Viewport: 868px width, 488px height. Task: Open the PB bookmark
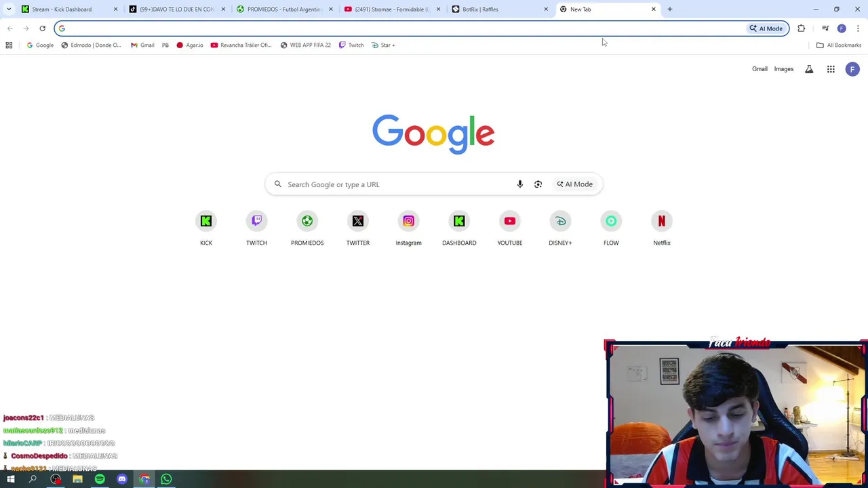click(x=165, y=45)
